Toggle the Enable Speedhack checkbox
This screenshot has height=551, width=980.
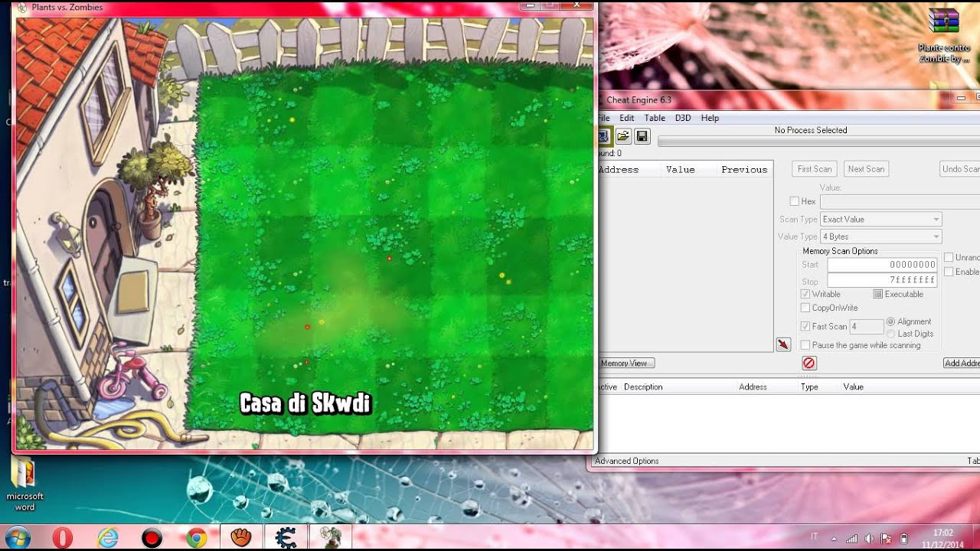coord(949,272)
